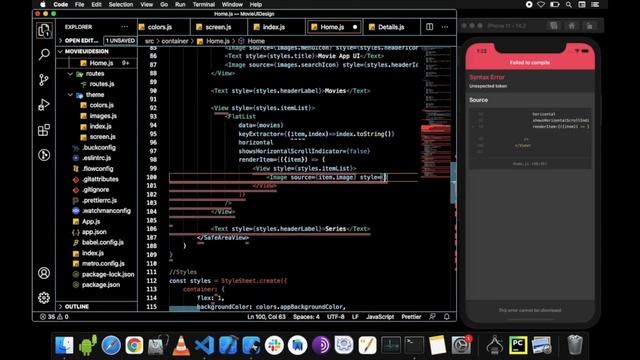
Task: Open the GitLens icon below Extensions
Action: click(x=44, y=155)
